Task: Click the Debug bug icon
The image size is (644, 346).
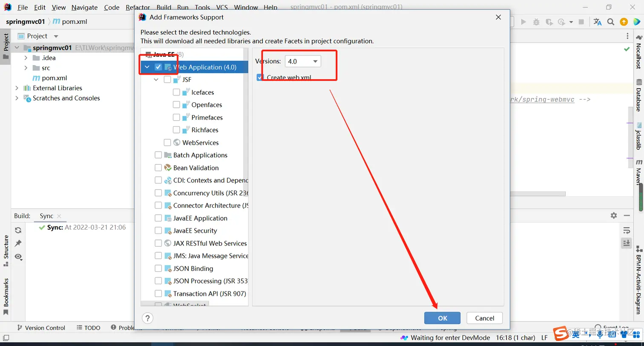Action: (536, 22)
